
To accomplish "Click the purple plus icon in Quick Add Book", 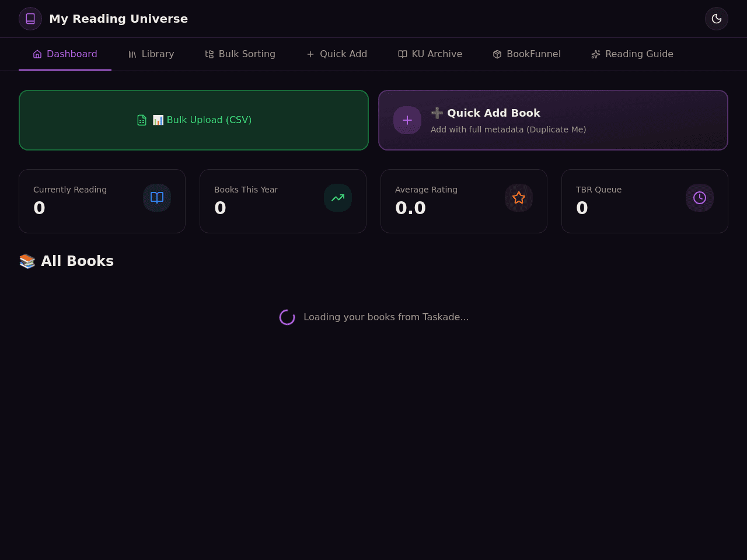I will point(407,120).
